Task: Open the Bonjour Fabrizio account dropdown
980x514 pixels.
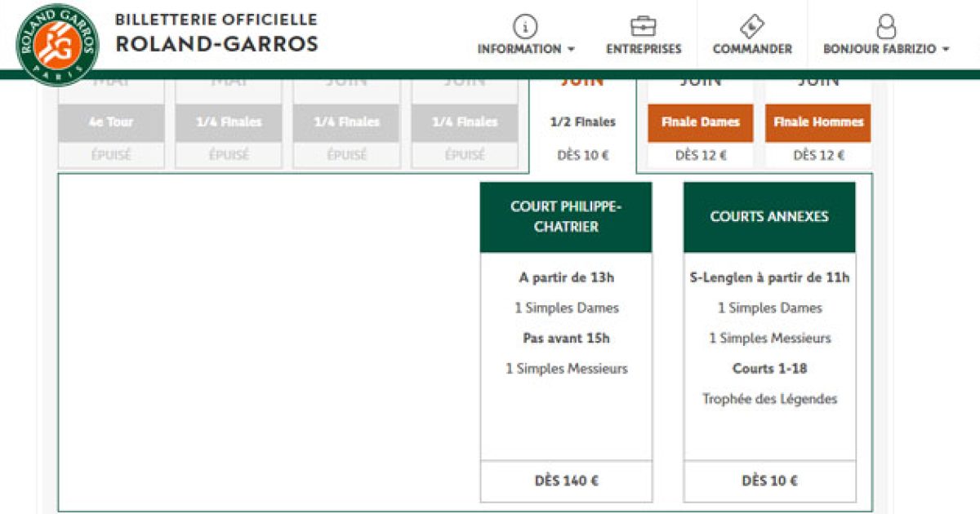Action: pyautogui.click(x=886, y=49)
